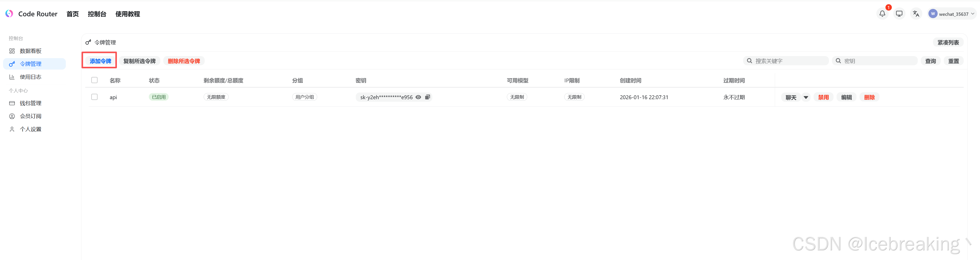Click the IP限制 column header

pyautogui.click(x=572, y=81)
